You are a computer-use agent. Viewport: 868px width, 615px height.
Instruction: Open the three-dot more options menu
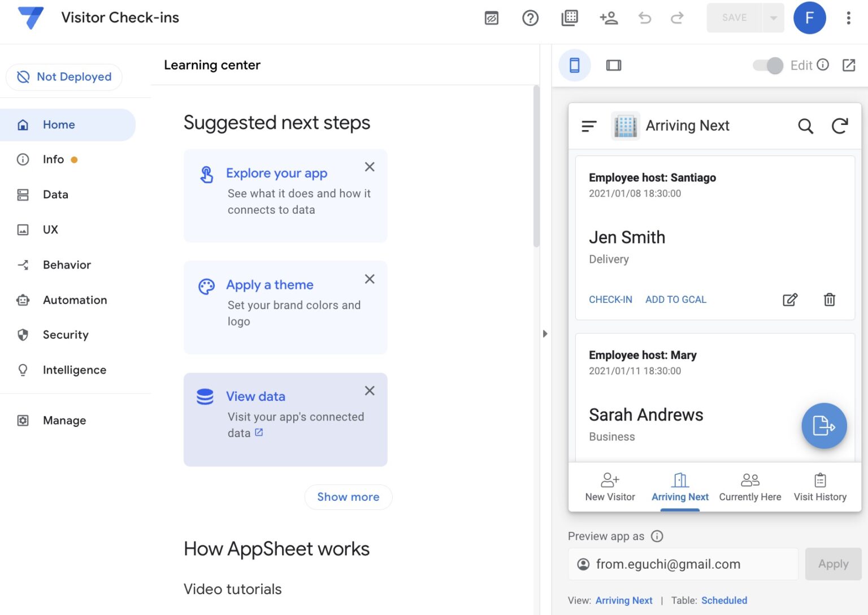point(848,18)
